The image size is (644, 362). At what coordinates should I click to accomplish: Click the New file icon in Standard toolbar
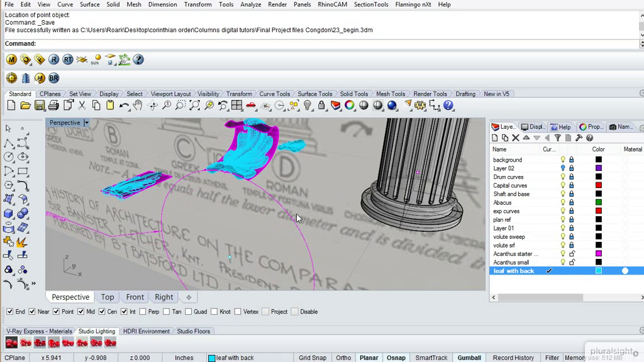pos(11,106)
